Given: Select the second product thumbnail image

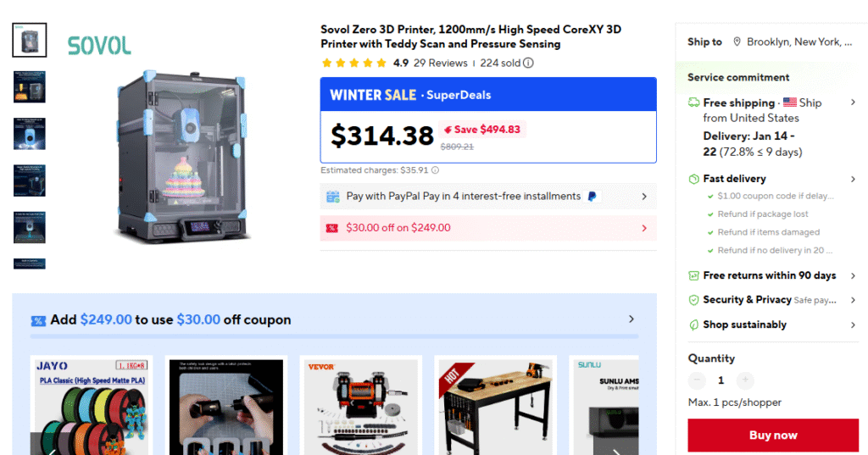Looking at the screenshot, I should tap(30, 87).
